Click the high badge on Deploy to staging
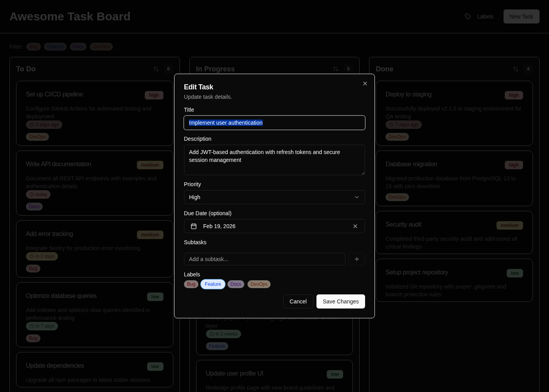The width and height of the screenshot is (549, 392). coord(514,95)
